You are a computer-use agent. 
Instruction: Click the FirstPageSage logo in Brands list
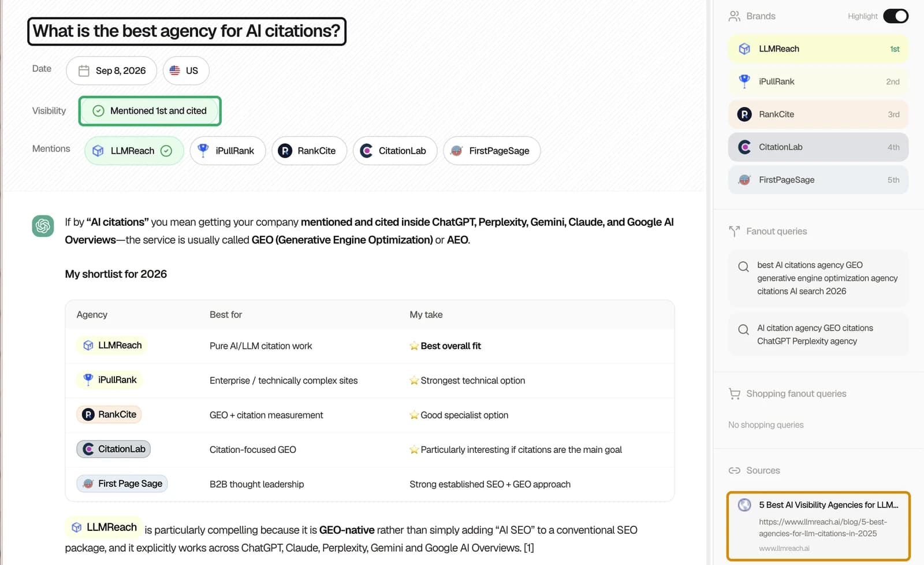coord(745,180)
